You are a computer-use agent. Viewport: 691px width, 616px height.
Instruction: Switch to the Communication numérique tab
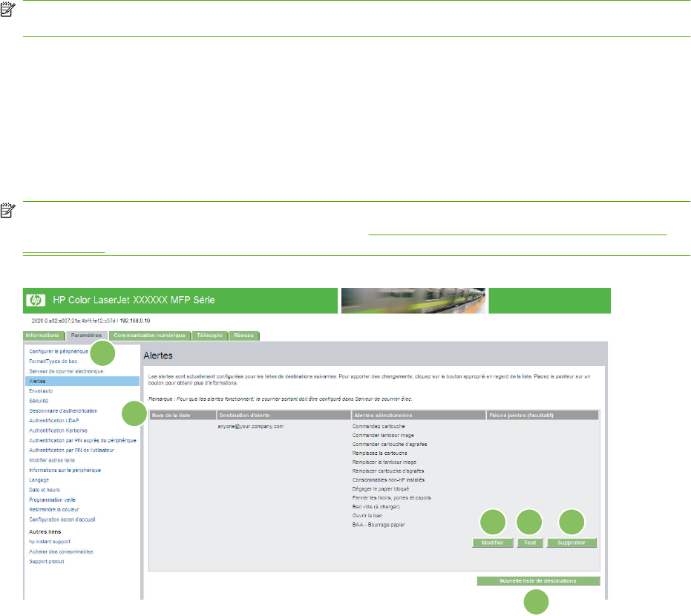point(150,335)
